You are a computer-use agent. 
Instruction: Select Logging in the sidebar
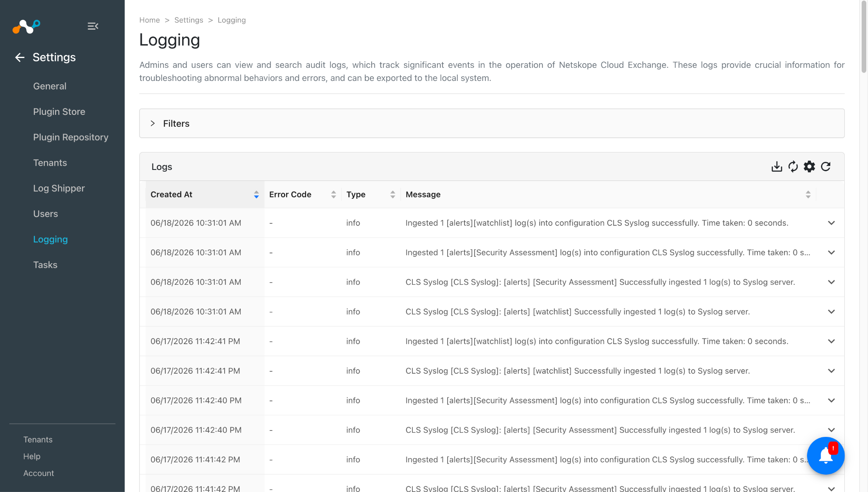point(50,239)
